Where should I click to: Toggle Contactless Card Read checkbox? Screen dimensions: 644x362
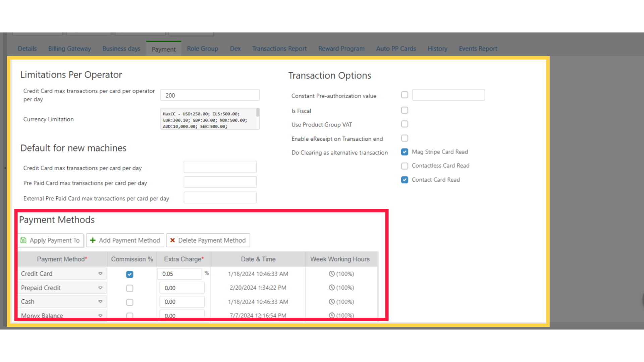coord(405,166)
